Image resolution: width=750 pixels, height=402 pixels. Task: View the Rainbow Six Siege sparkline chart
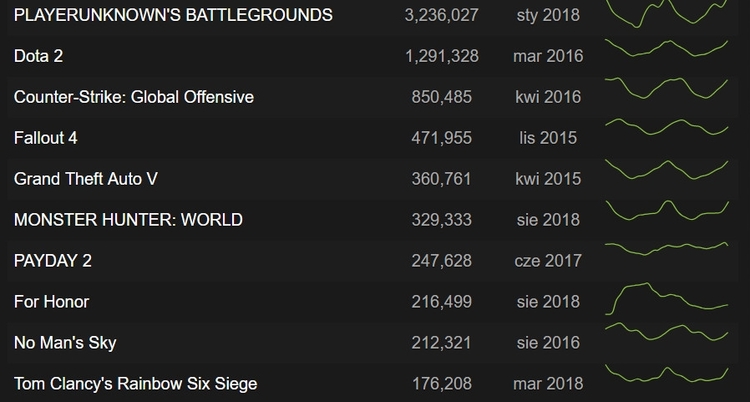pos(667,373)
